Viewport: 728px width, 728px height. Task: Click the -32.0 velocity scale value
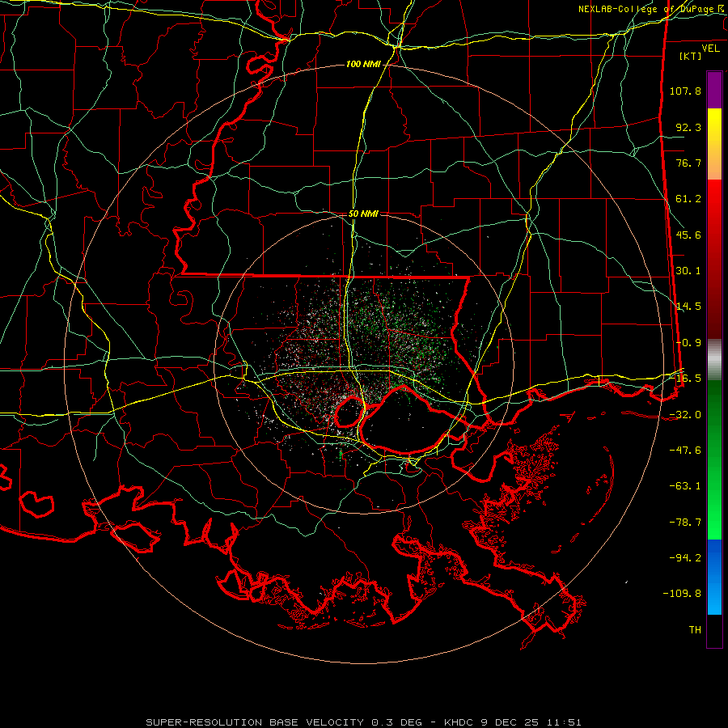[x=685, y=415]
